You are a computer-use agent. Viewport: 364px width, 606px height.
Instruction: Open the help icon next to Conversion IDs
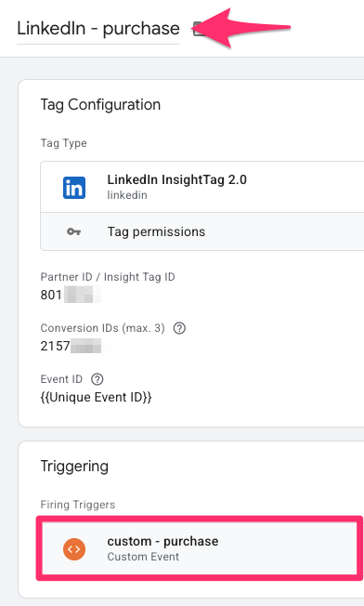[179, 328]
